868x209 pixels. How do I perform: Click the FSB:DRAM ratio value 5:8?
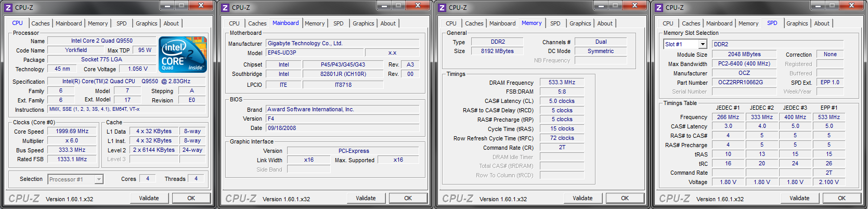[562, 92]
